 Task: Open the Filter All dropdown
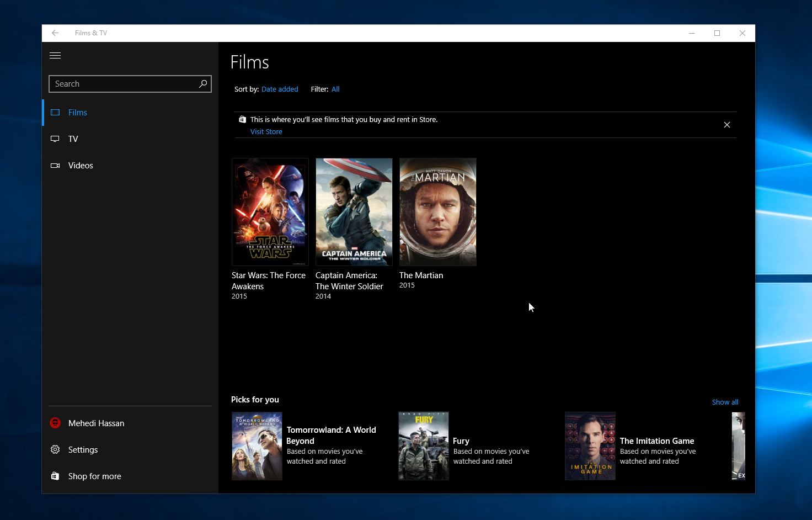click(335, 89)
